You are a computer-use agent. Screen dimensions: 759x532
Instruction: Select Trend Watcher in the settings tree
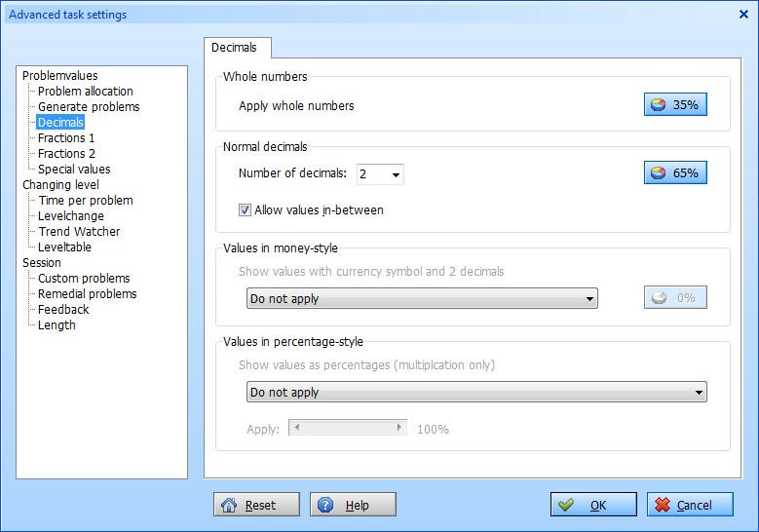coord(79,231)
